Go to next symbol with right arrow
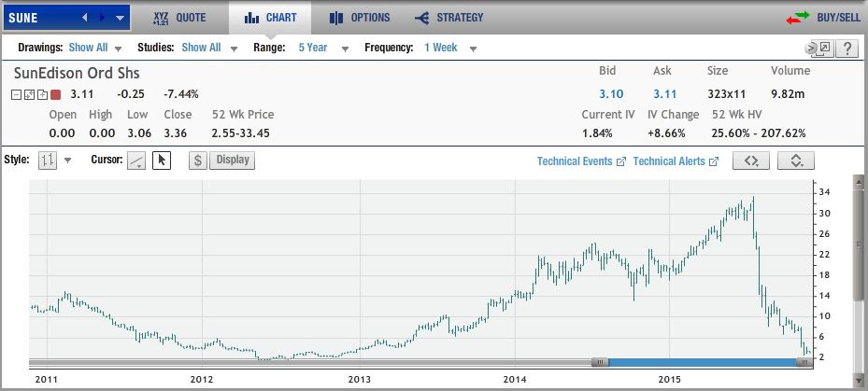Image resolution: width=868 pixels, height=391 pixels. [102, 18]
